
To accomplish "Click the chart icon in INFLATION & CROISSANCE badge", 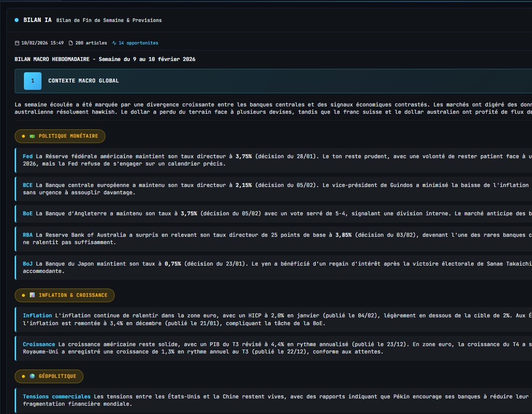I will (32, 295).
